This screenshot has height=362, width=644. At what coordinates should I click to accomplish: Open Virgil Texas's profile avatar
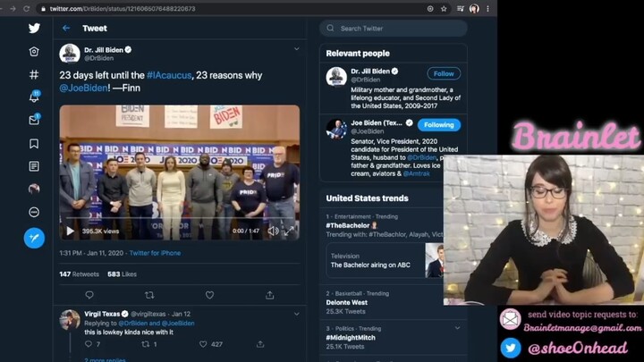(x=70, y=320)
